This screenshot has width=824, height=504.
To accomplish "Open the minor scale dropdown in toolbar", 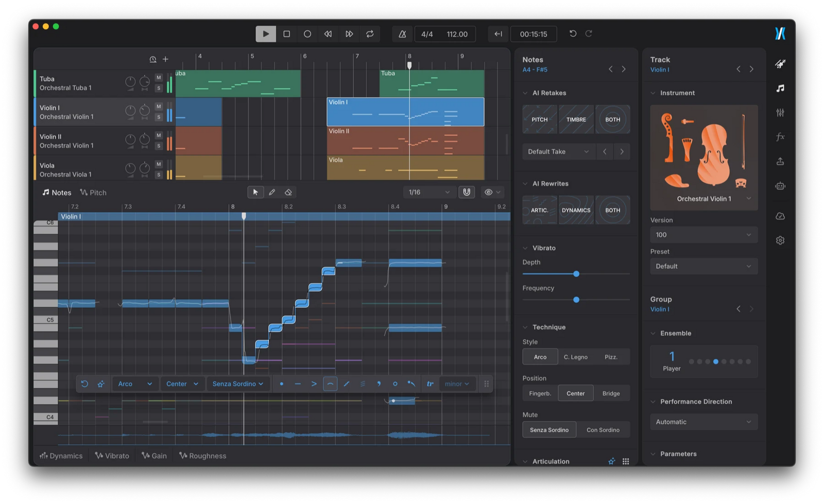I will (457, 384).
